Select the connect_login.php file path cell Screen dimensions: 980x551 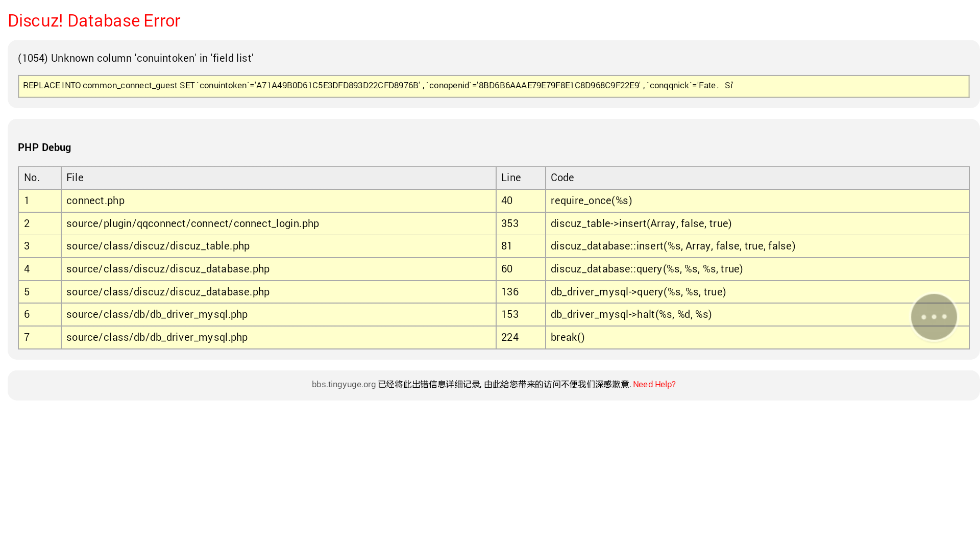click(192, 223)
